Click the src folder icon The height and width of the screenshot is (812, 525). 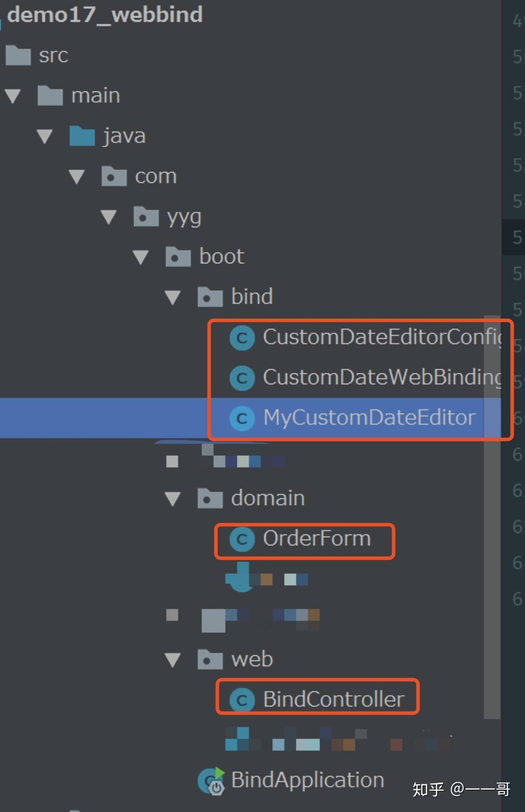click(18, 55)
